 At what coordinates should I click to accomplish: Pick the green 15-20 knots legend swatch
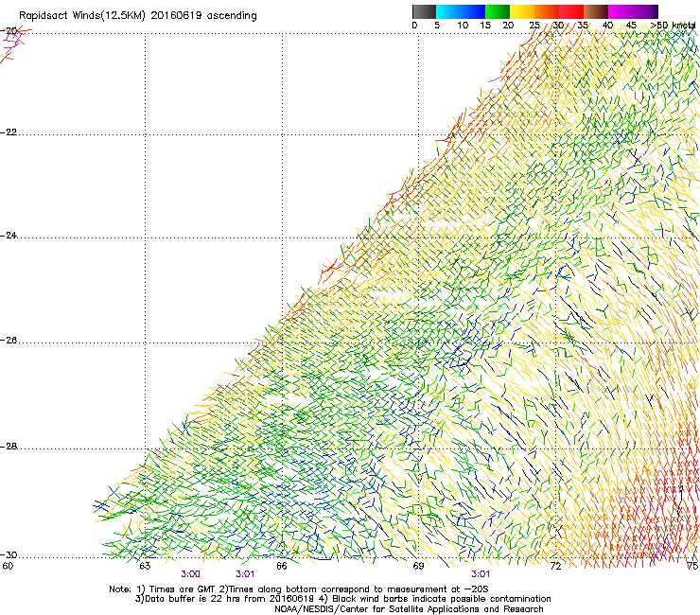pos(498,11)
